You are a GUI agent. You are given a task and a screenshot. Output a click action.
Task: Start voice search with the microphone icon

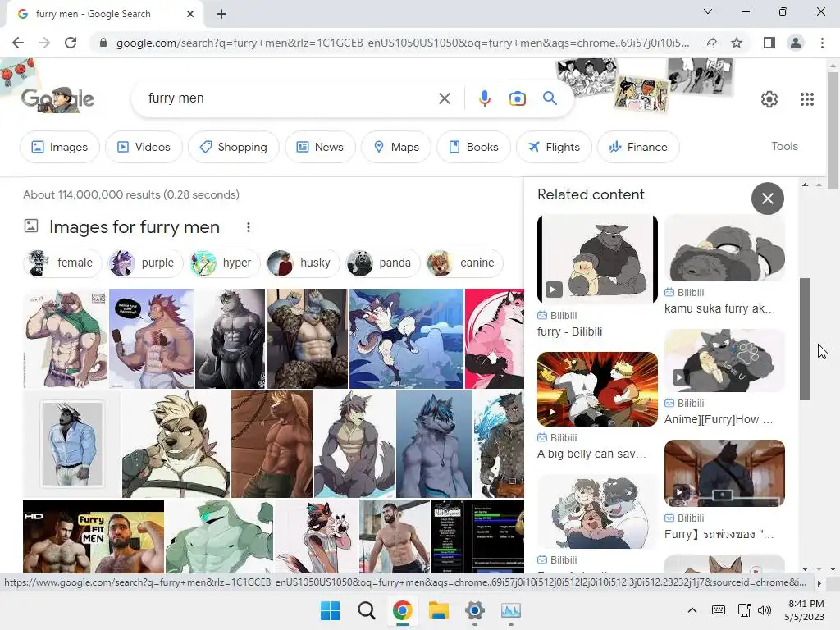[x=484, y=98]
